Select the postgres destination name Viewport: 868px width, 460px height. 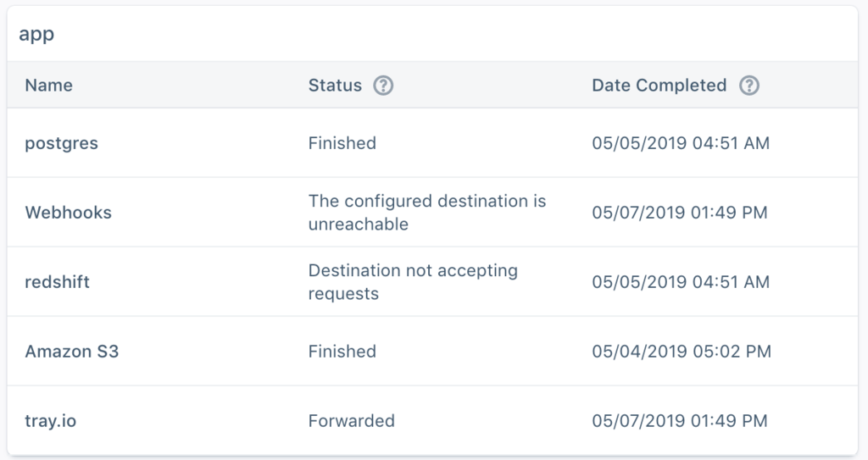pyautogui.click(x=61, y=143)
